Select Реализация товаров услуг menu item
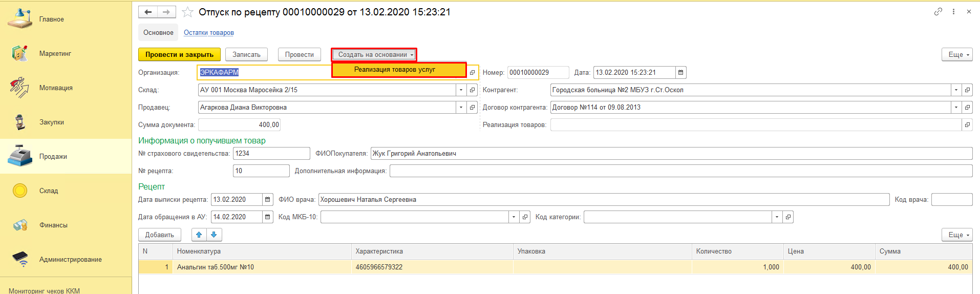980x294 pixels. pos(395,70)
